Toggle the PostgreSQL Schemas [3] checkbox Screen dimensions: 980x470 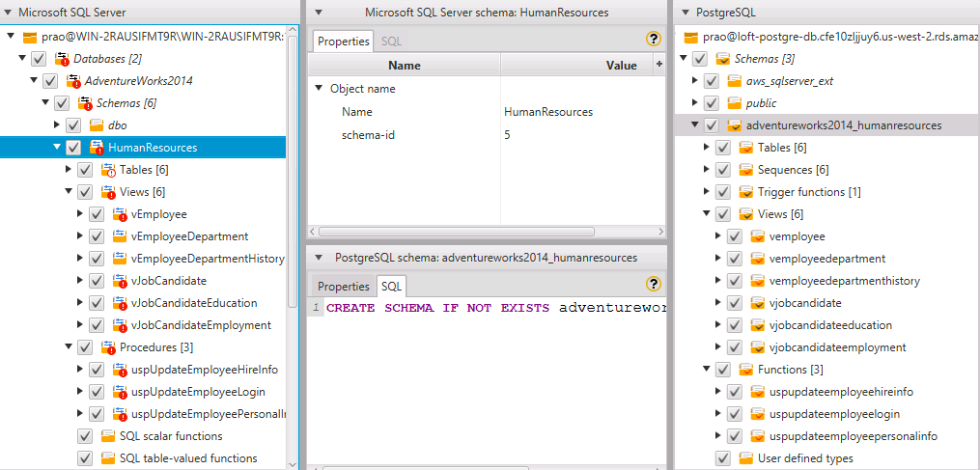click(x=700, y=59)
